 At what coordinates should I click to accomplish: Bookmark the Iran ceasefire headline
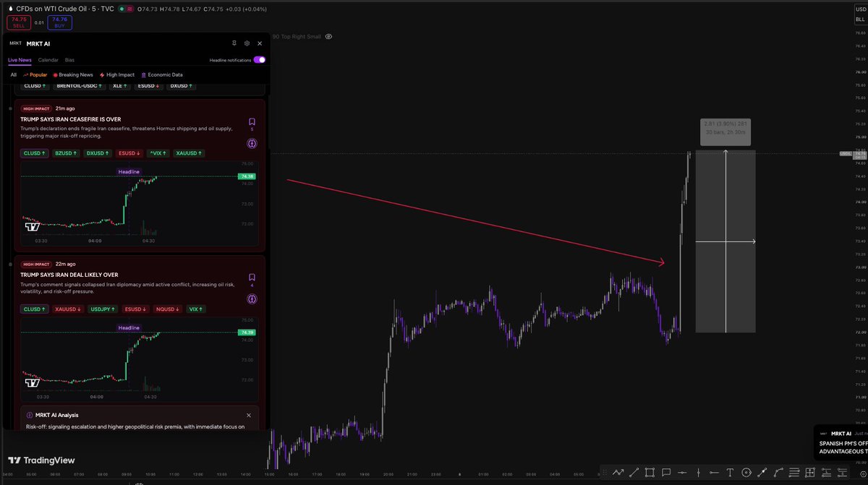[x=252, y=121]
